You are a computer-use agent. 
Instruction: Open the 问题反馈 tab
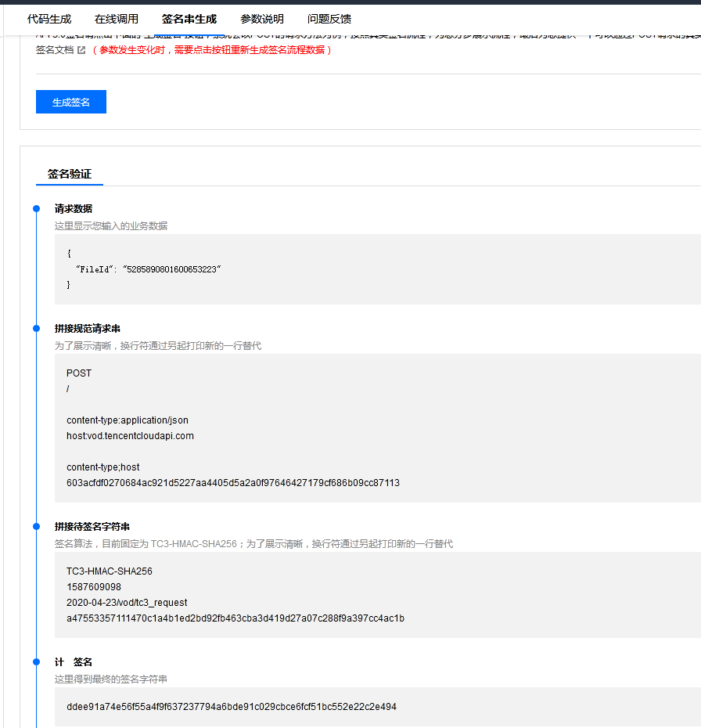329,18
